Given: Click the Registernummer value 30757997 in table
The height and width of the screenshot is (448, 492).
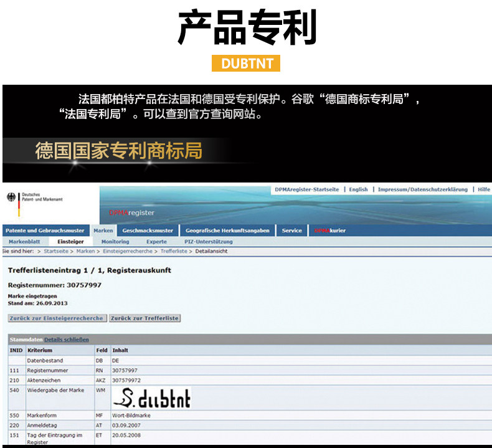Looking at the screenshot, I should pos(125,371).
